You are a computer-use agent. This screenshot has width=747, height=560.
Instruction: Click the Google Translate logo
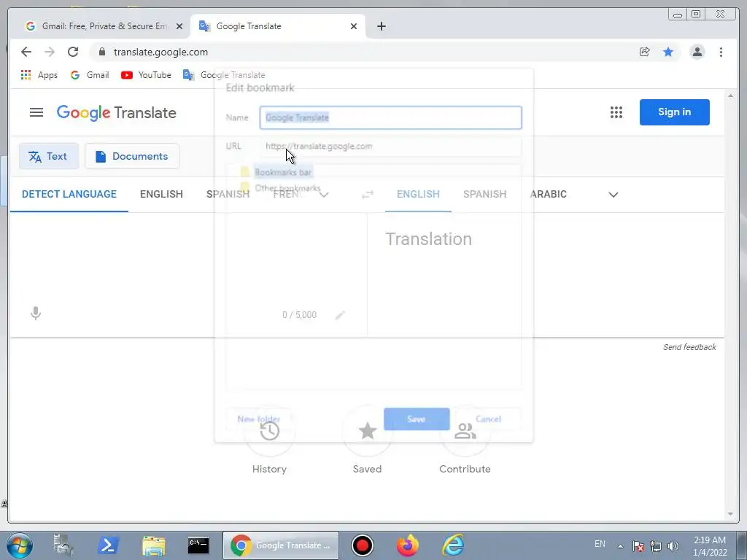116,112
